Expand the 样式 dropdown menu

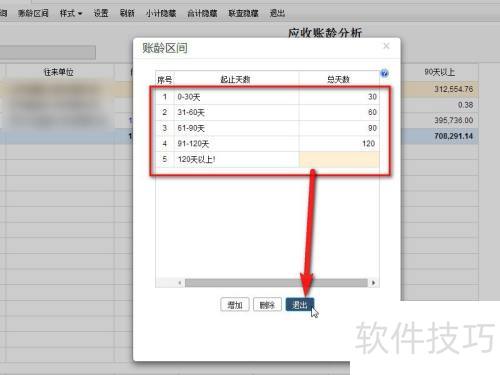71,13
